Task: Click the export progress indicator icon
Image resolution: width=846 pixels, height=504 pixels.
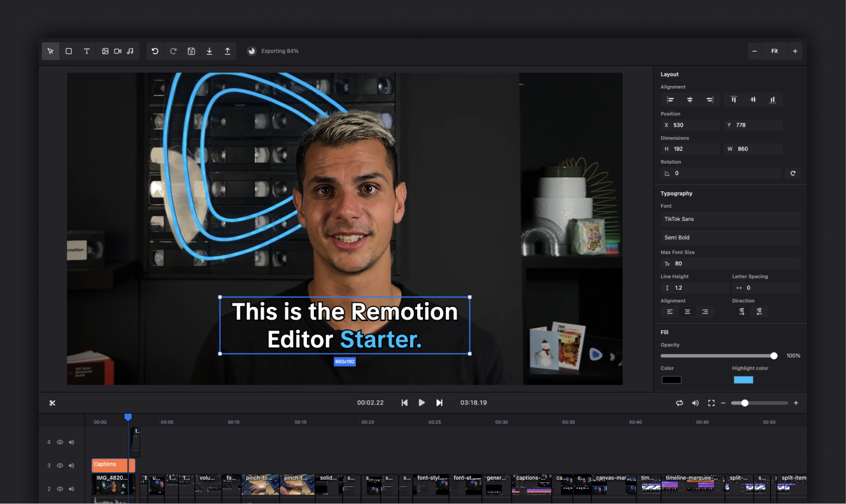Action: click(252, 51)
